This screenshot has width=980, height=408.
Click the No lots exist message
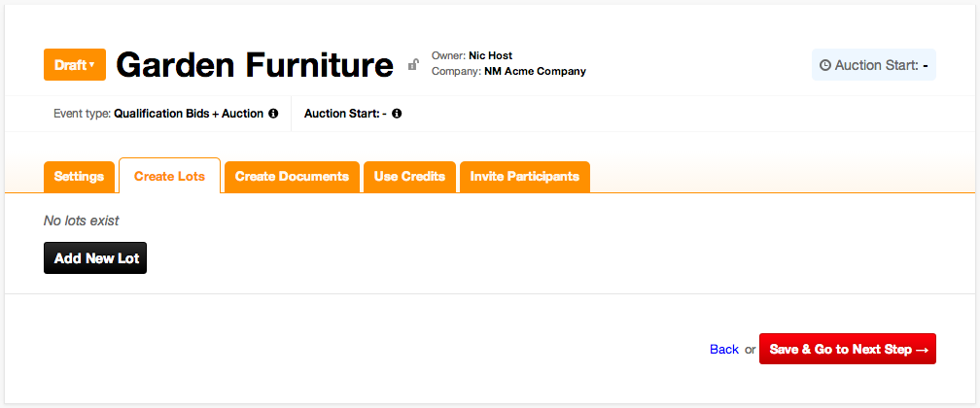click(82, 221)
